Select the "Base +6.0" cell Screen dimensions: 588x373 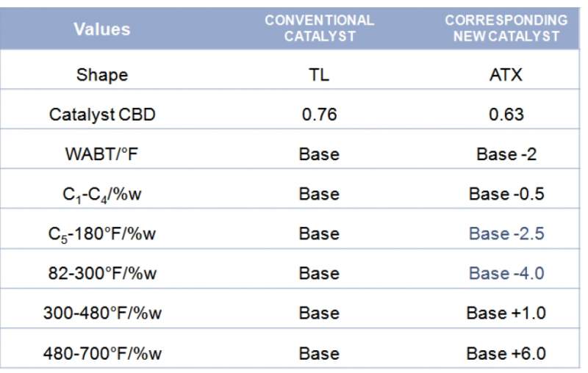pos(506,352)
